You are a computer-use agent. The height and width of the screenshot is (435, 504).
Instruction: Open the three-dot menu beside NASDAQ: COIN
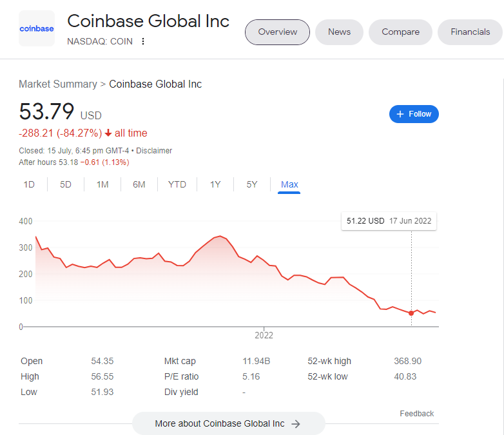coord(143,41)
